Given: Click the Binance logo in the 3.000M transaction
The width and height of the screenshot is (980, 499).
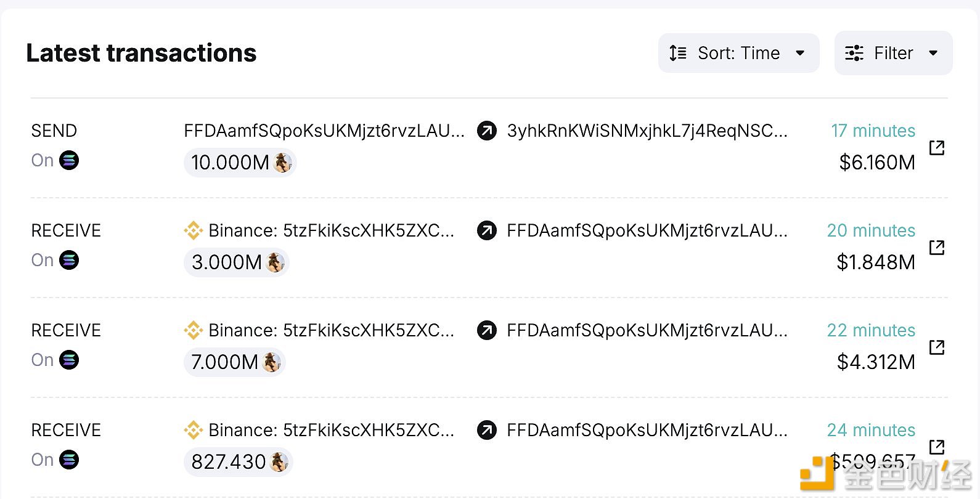Looking at the screenshot, I should 194,230.
